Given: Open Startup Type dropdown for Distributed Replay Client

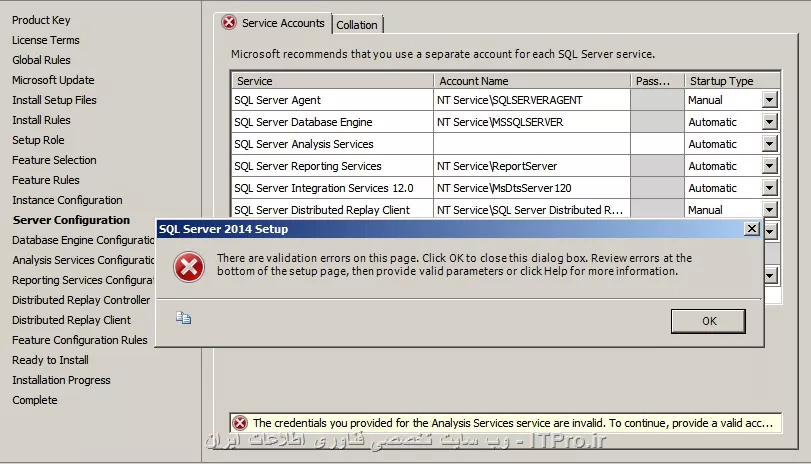Looking at the screenshot, I should pyautogui.click(x=769, y=209).
